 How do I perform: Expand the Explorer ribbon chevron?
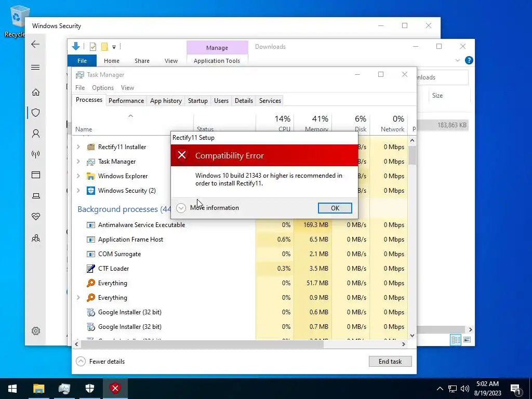(457, 60)
